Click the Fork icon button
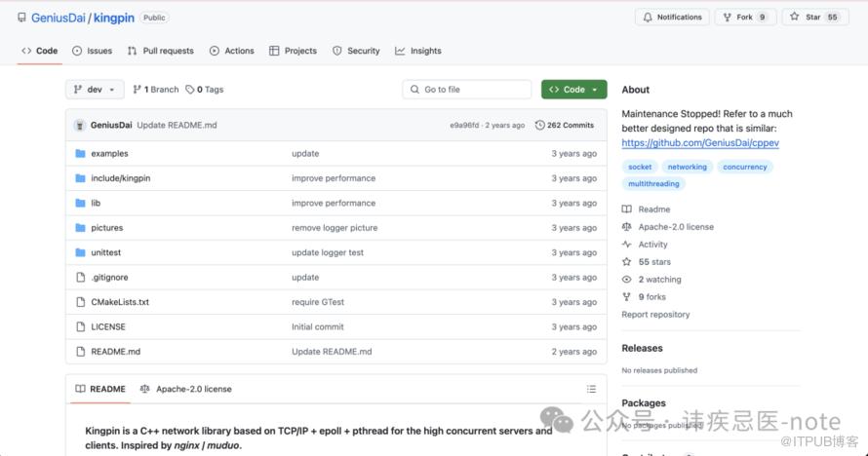The width and height of the screenshot is (868, 456). pyautogui.click(x=729, y=18)
